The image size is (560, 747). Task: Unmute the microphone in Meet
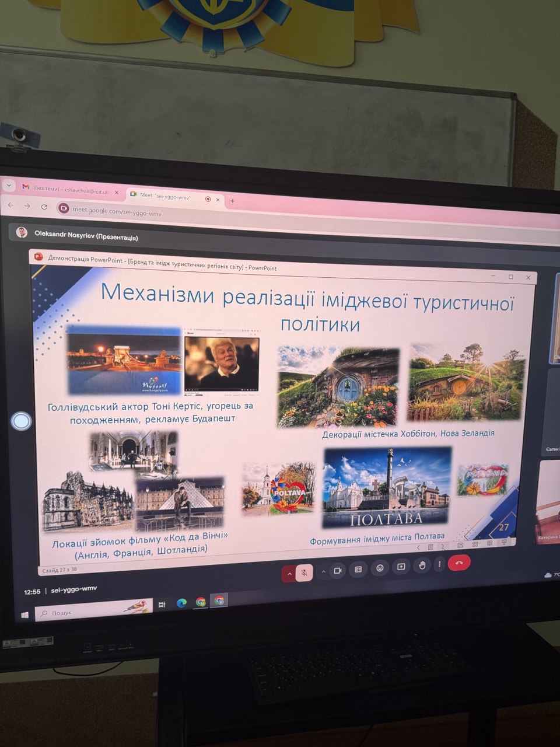click(x=304, y=573)
